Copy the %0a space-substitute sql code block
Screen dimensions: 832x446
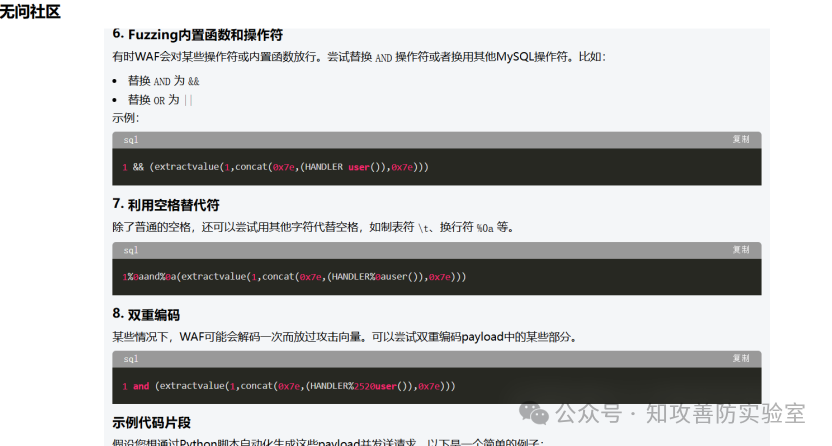coord(741,250)
